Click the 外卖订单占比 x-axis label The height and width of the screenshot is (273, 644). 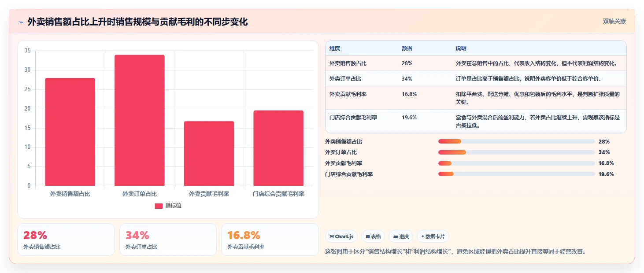coord(140,194)
